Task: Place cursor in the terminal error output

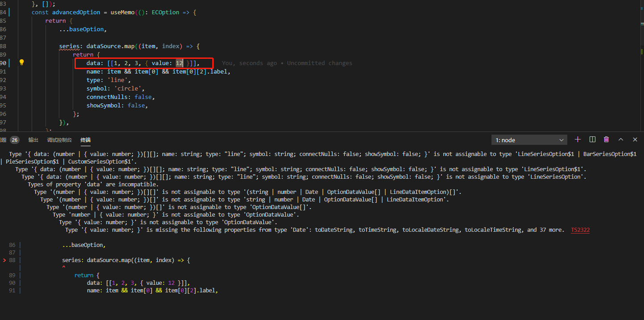Action: (178, 192)
